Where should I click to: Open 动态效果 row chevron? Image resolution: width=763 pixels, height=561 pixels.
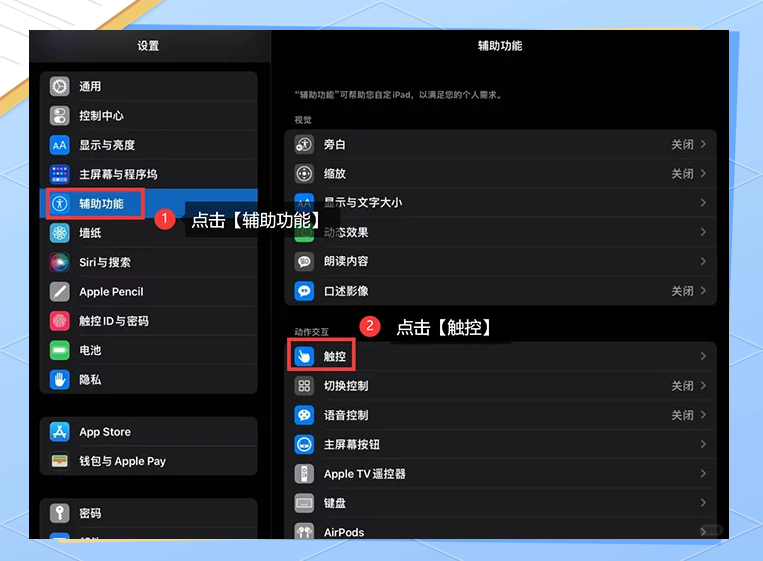(703, 232)
